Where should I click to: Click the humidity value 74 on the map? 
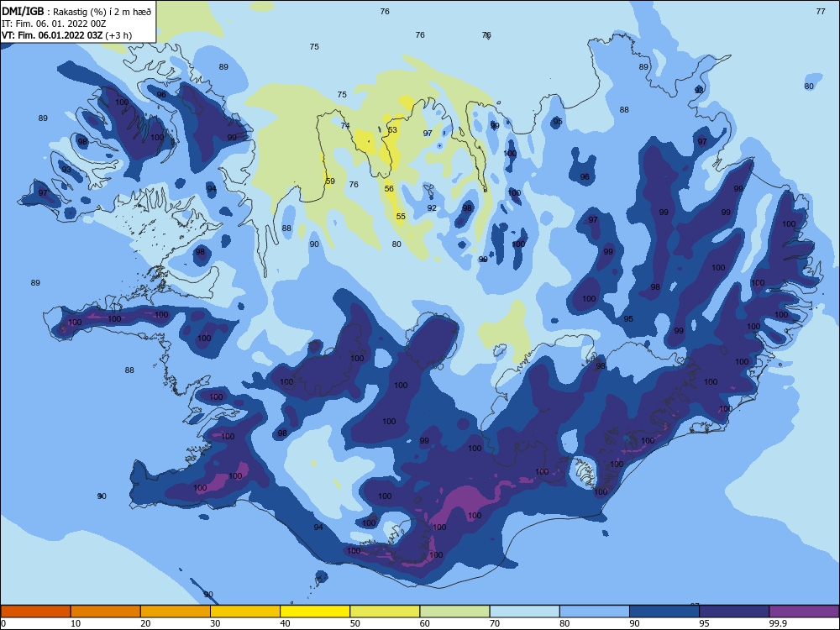point(345,125)
